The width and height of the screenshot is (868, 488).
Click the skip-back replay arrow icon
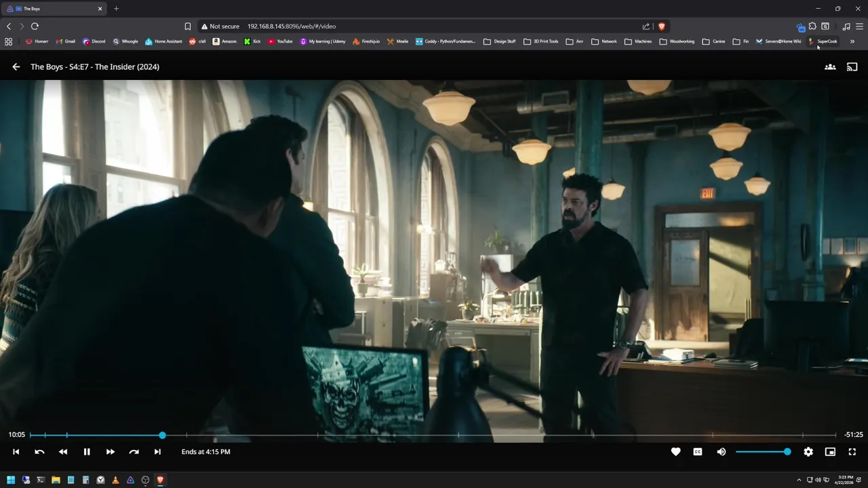(39, 451)
